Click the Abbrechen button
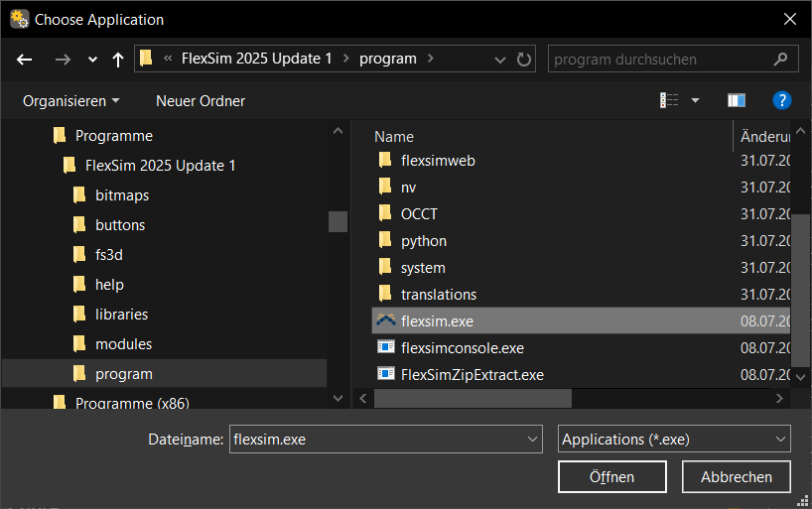Screen dimensions: 812x509 737,477
